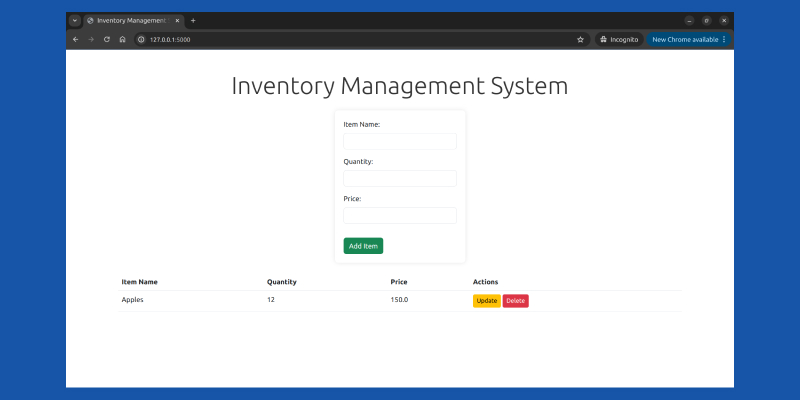Screen dimensions: 800x400
Task: Update the Apples inventory item
Action: (x=486, y=300)
